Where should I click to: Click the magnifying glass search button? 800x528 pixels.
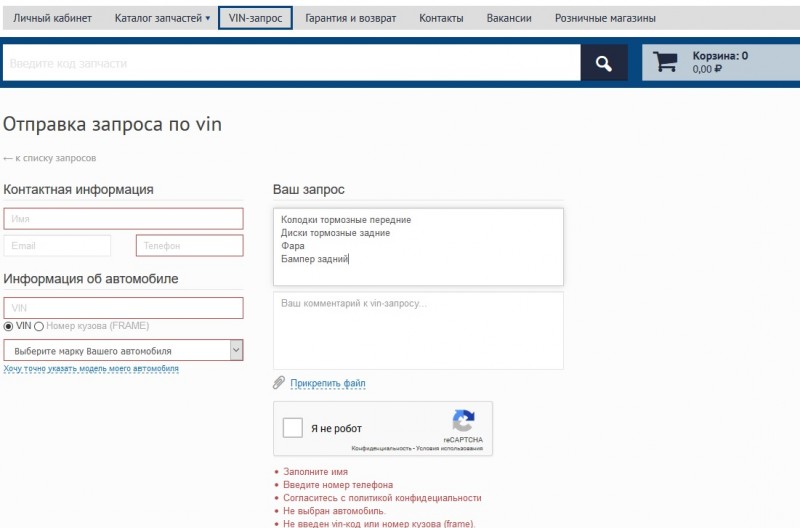point(603,63)
